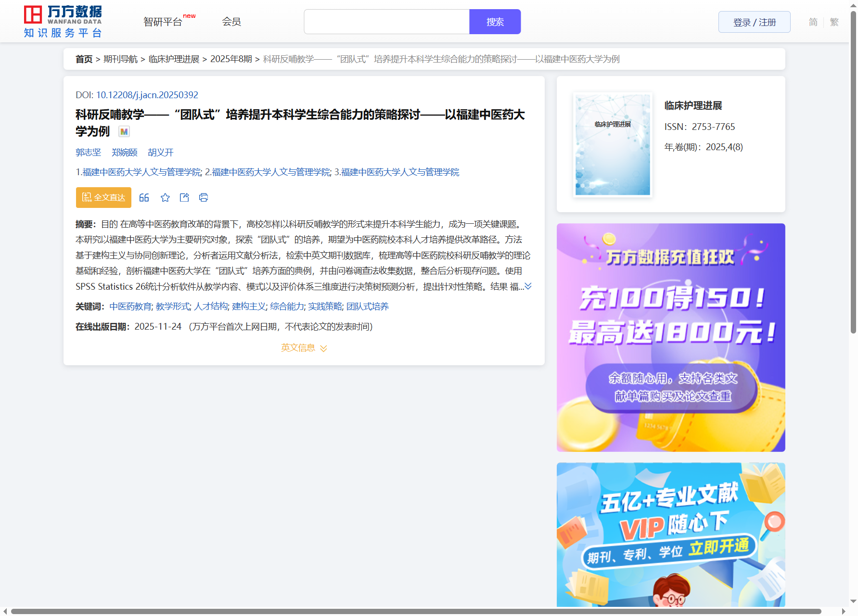Expand the truncated abstract text
Image resolution: width=858 pixels, height=616 pixels.
tap(528, 286)
